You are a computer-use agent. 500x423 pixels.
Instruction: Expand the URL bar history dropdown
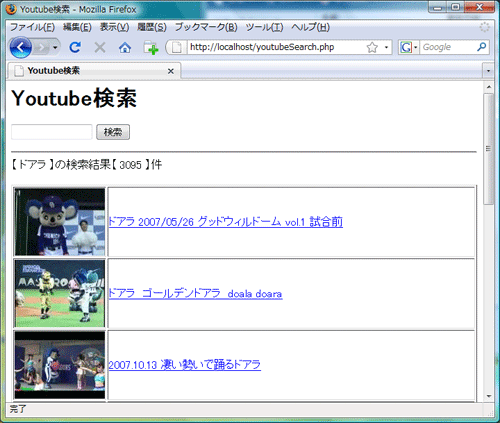coord(386,47)
